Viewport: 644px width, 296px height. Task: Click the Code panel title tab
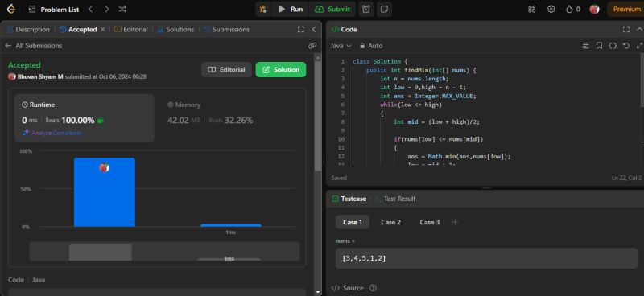tap(345, 30)
